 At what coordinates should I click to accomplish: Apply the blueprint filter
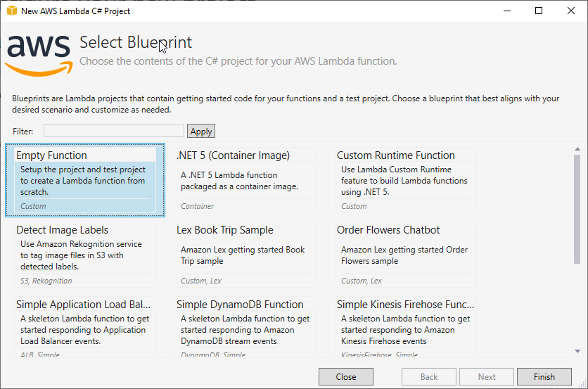click(x=201, y=131)
